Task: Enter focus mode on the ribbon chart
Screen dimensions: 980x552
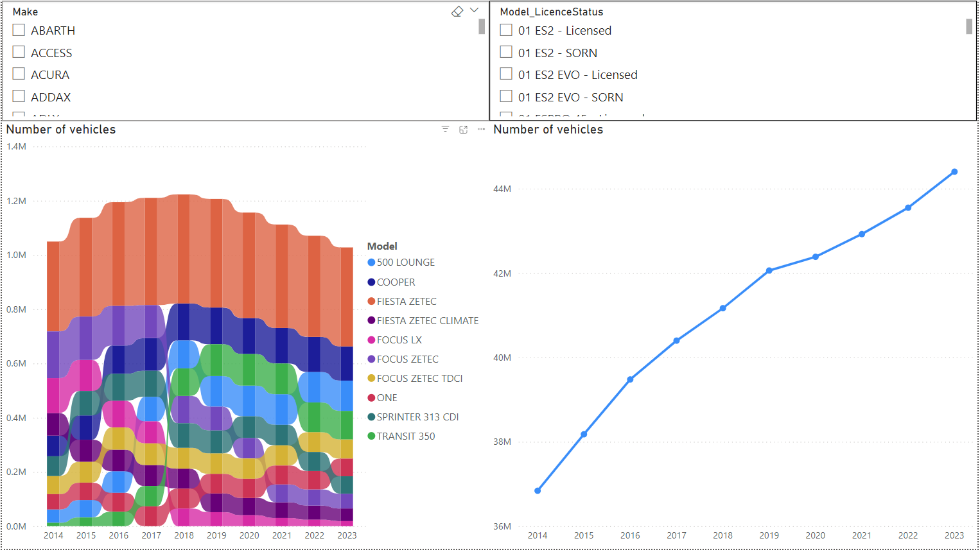Action: click(463, 129)
